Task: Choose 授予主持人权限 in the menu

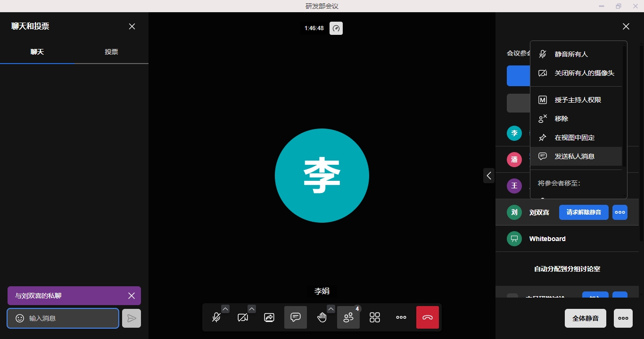Action: 578,100
